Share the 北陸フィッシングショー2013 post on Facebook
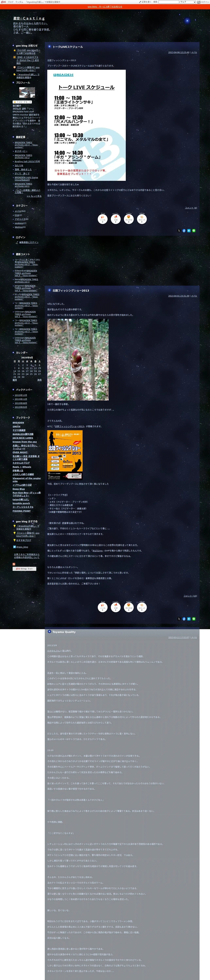Viewport: 210px width, 980px height. pos(184,619)
